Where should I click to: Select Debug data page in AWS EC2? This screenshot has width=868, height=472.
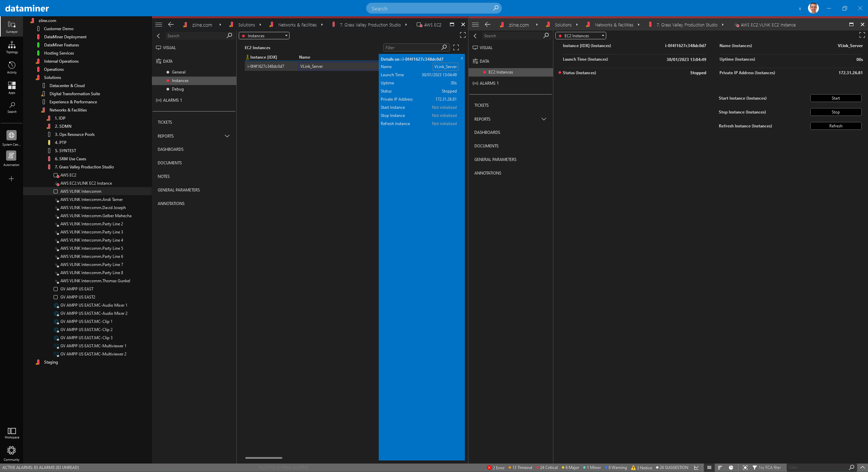click(178, 89)
